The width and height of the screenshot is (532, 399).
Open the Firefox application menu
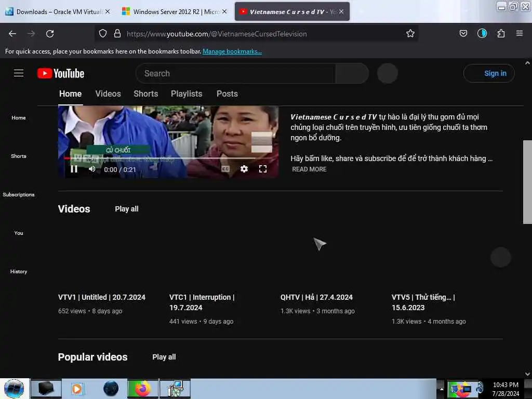point(519,33)
